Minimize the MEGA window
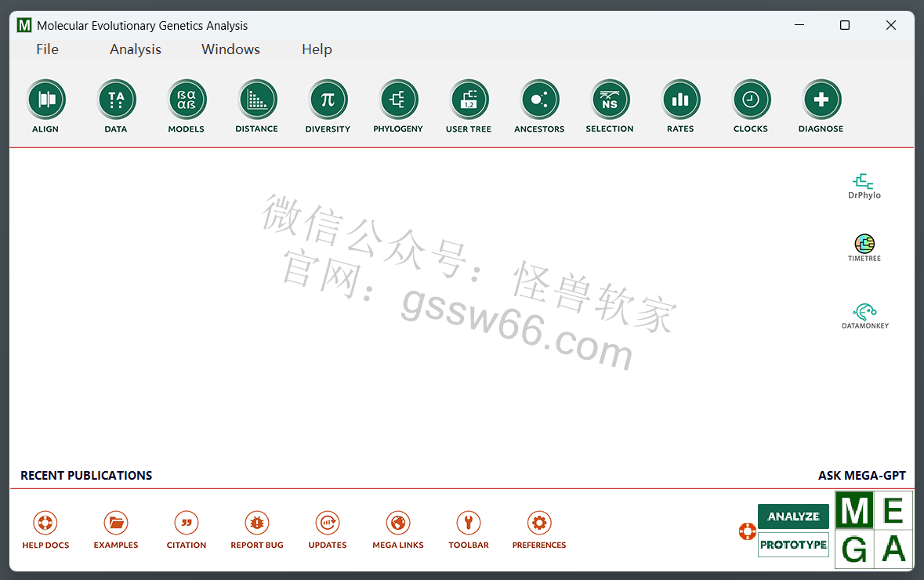924x580 pixels. [799, 25]
